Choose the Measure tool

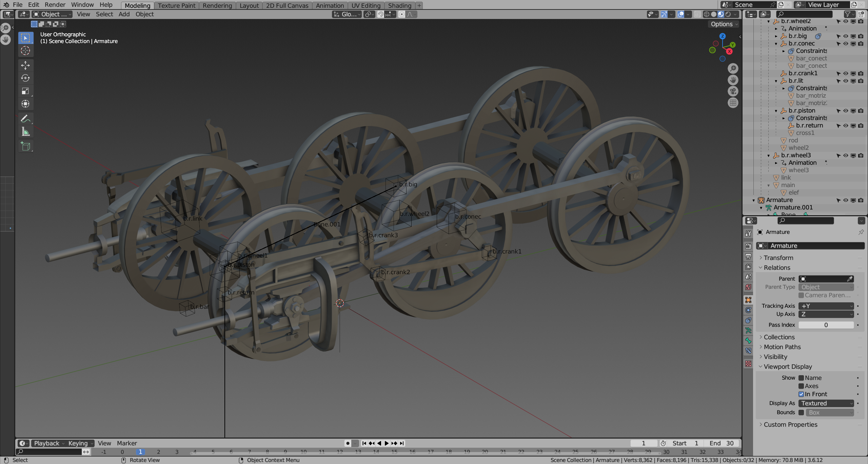[25, 132]
